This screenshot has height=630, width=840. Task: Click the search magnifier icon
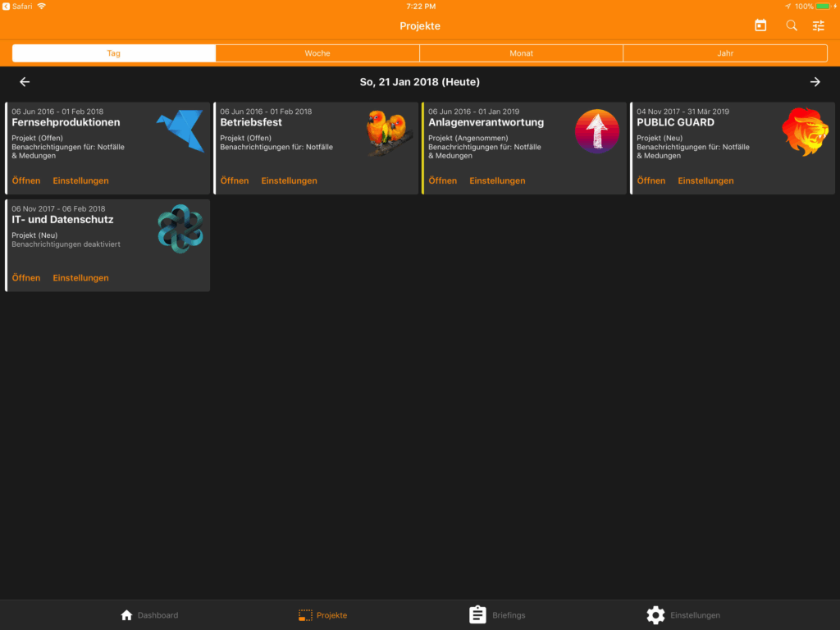(792, 25)
